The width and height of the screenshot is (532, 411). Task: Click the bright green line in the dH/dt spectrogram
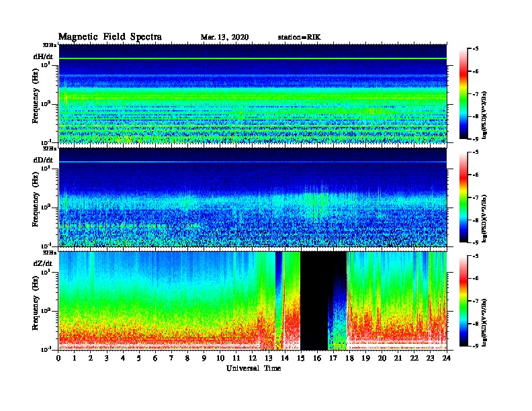[x=253, y=58]
